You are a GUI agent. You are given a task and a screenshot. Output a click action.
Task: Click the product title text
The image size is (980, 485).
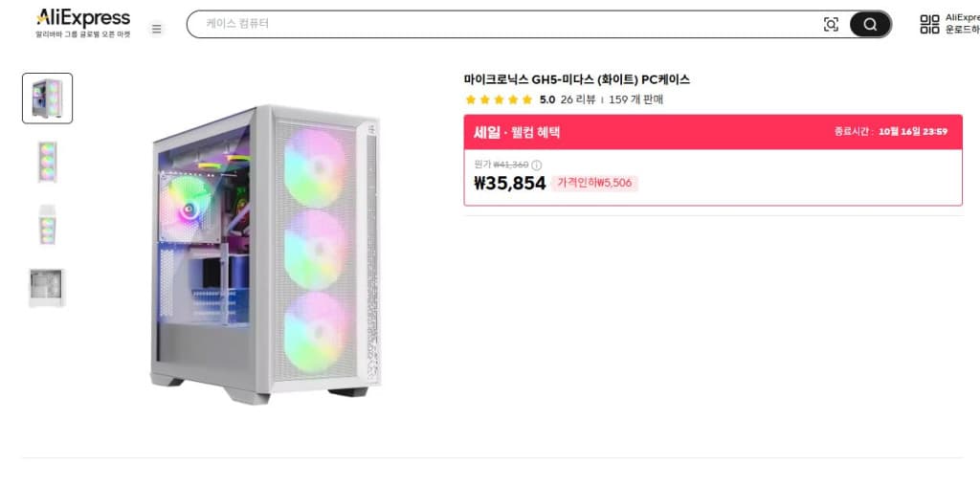click(577, 79)
